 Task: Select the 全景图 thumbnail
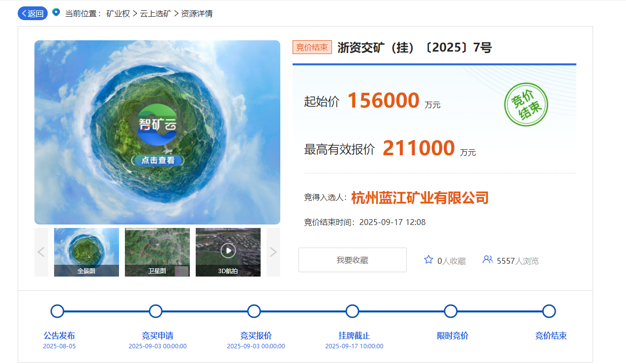pos(87,252)
